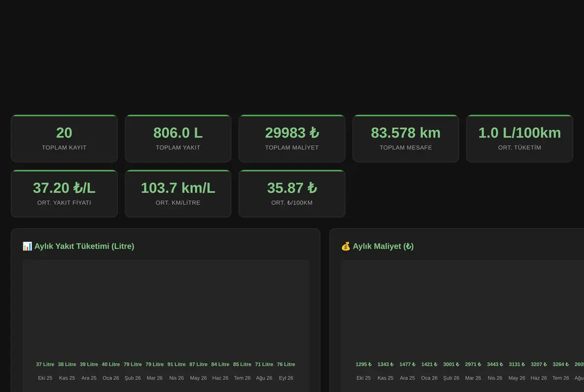
Task: Select the Aylık Maliyet (₺) heading text
Action: (x=383, y=246)
